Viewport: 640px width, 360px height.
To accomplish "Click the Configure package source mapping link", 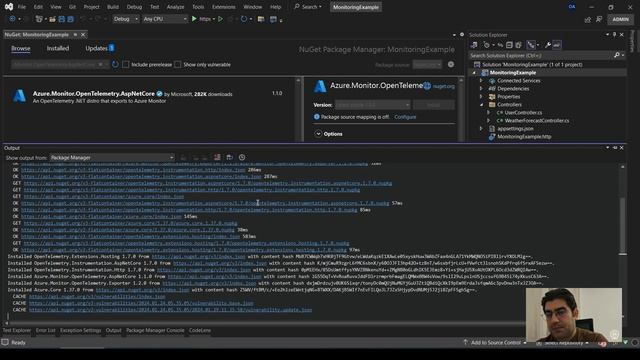I will [405, 117].
